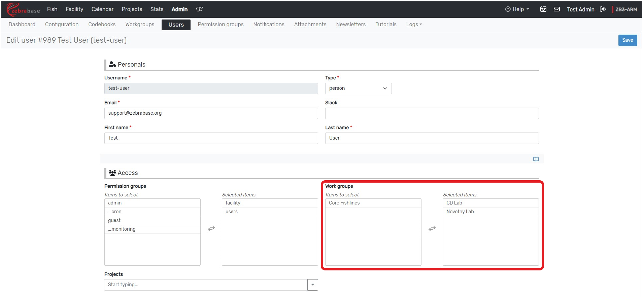Viewport: 644px width, 299px height.
Task: Open the Facility menu
Action: coord(74,9)
